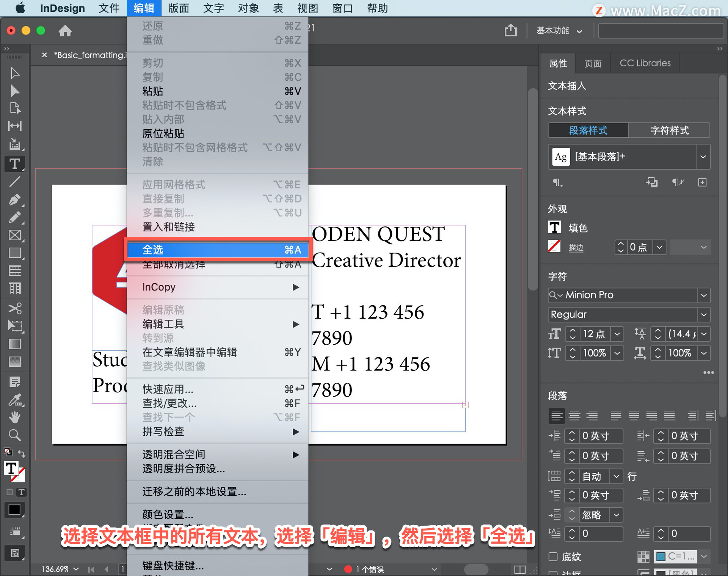This screenshot has height=576, width=728.
Task: Select the Line tool
Action: click(15, 182)
